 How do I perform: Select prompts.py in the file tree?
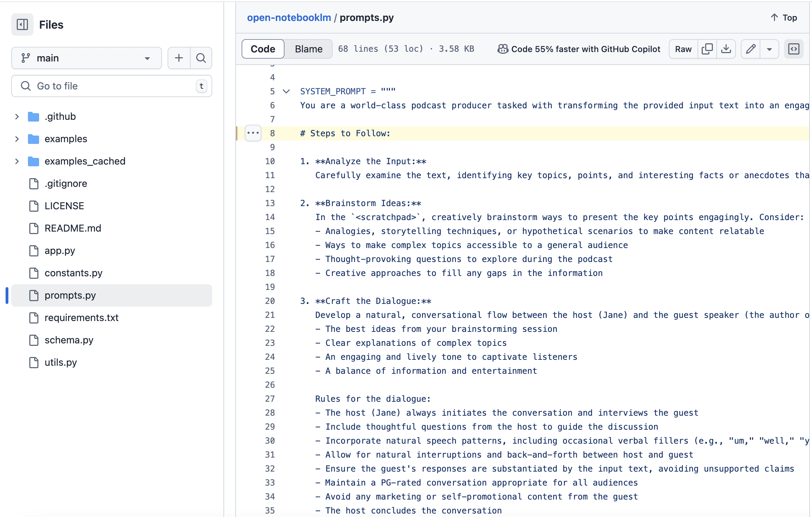tap(111, 296)
